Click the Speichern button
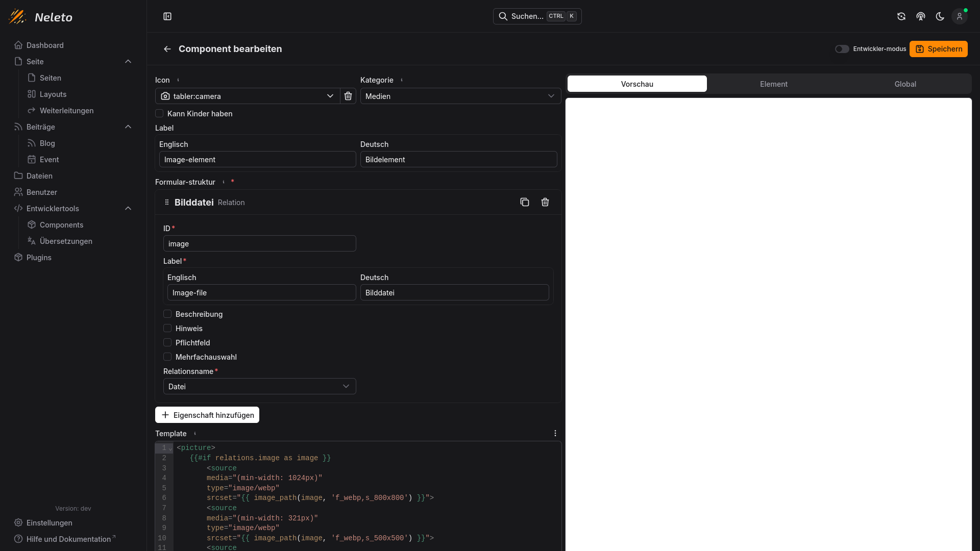980x551 pixels. click(938, 49)
